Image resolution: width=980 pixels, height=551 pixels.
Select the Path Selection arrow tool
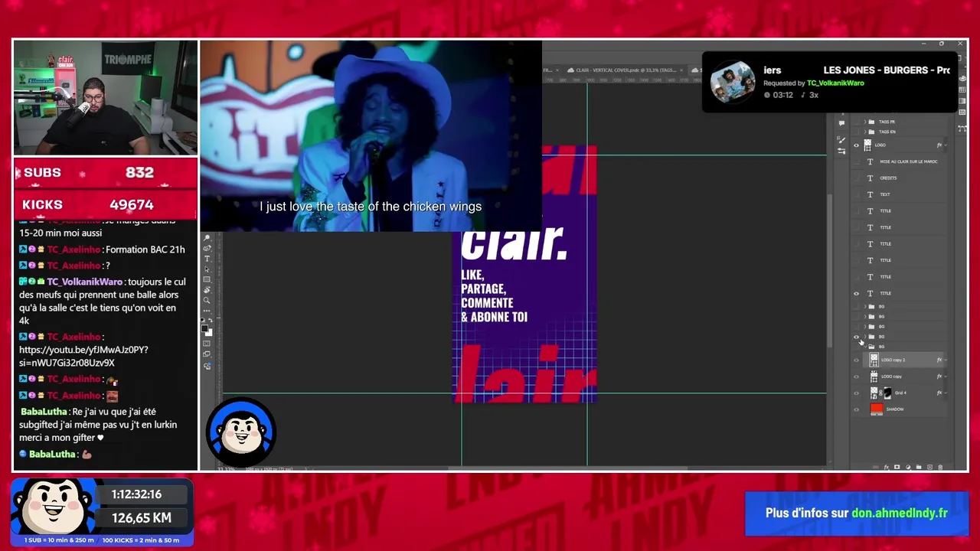pyautogui.click(x=207, y=269)
